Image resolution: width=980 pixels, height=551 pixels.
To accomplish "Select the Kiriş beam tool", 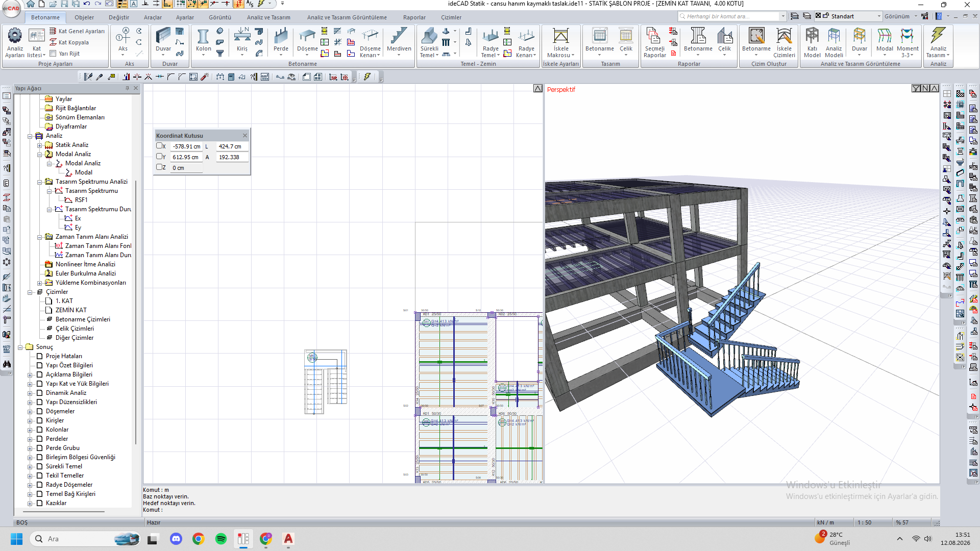I will click(x=242, y=41).
